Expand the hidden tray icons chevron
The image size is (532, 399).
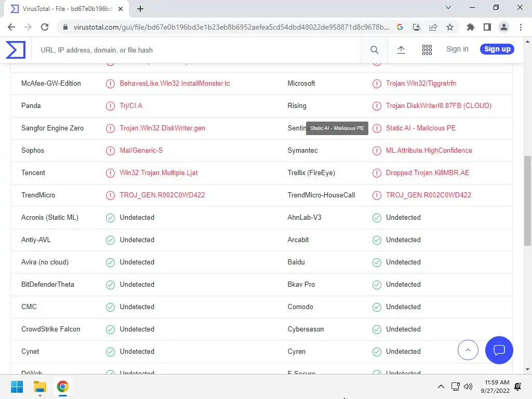[x=441, y=387]
